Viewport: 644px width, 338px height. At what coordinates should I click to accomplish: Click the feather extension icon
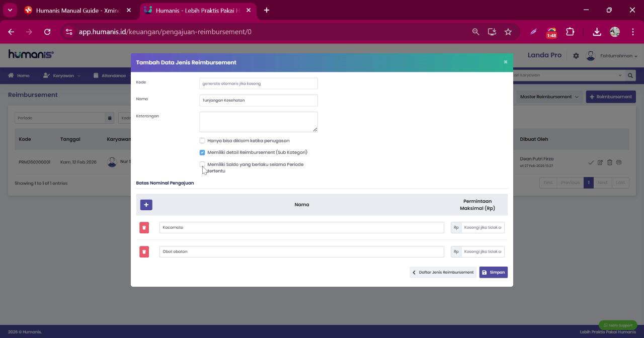(x=533, y=32)
